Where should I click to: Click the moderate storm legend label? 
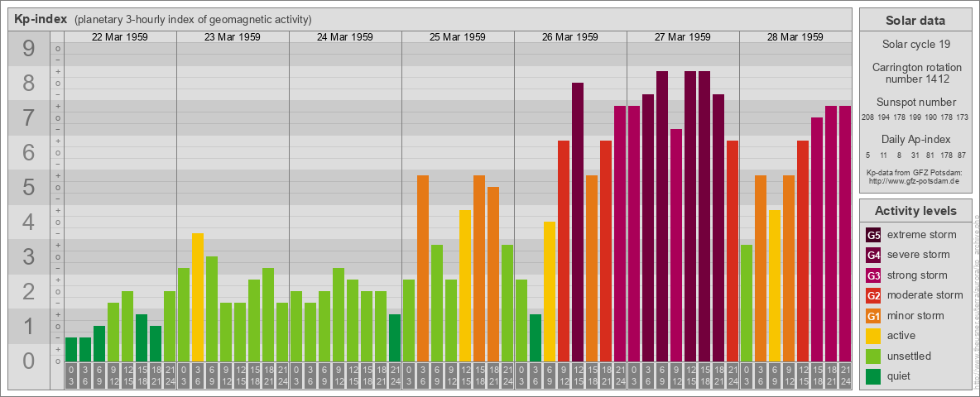pyautogui.click(x=925, y=295)
